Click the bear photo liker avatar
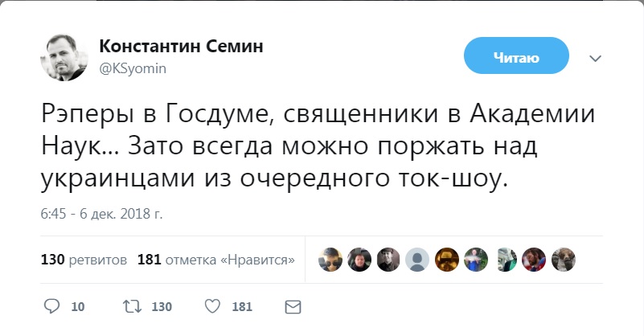The width and height of the screenshot is (644, 336). (564, 259)
